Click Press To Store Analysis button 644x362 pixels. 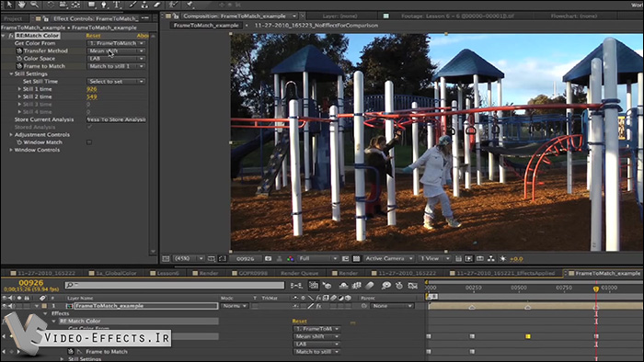[x=116, y=119]
